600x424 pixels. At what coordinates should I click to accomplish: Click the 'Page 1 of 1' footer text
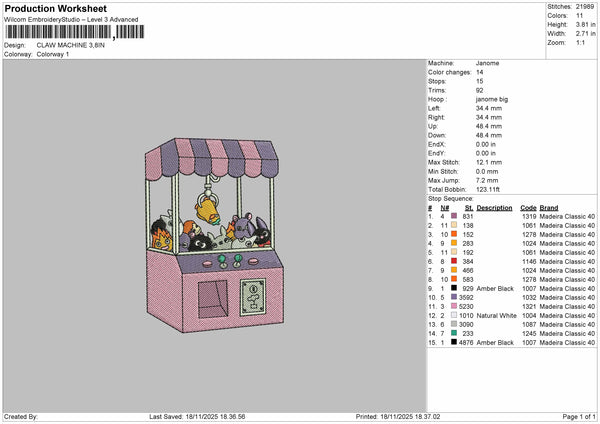579,417
